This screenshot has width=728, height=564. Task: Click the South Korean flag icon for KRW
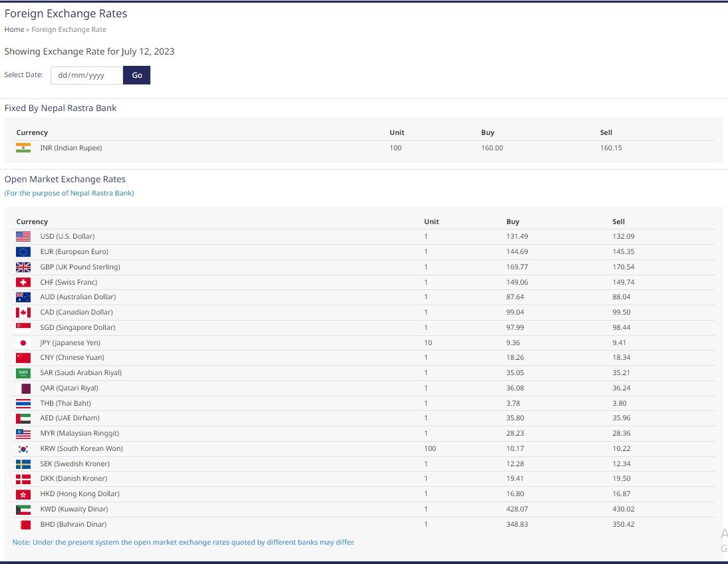point(23,448)
